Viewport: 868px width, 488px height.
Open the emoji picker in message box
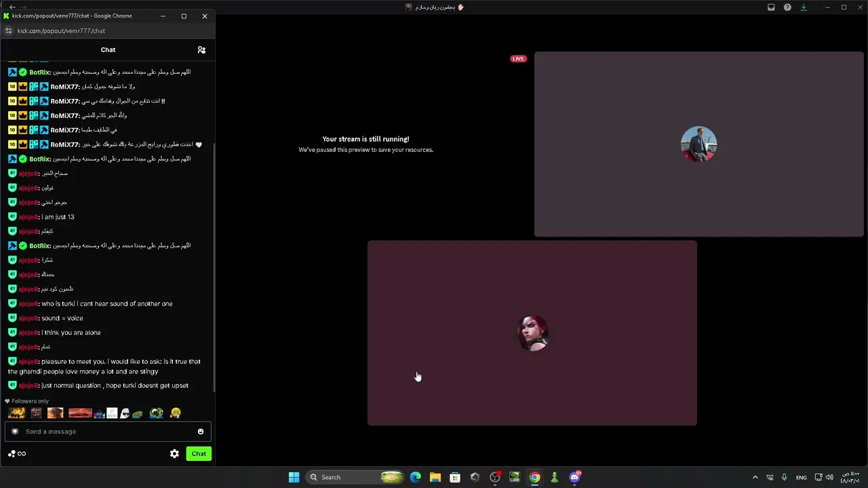pyautogui.click(x=201, y=432)
